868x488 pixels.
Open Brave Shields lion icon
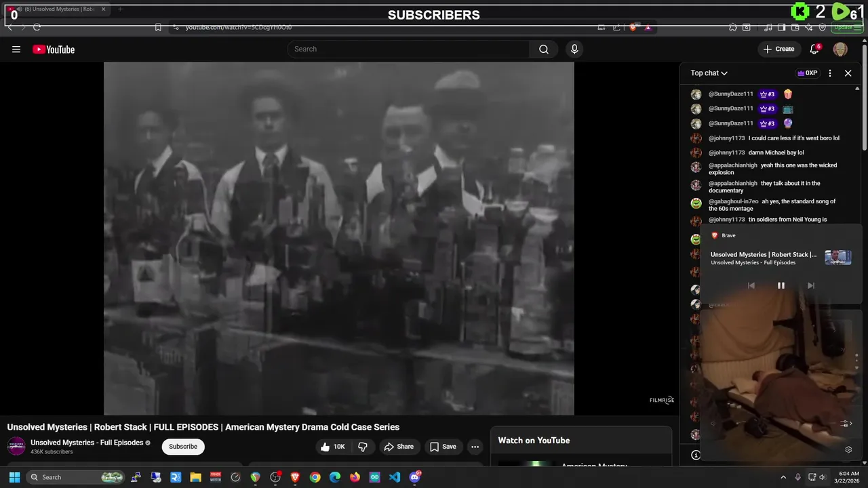click(633, 27)
